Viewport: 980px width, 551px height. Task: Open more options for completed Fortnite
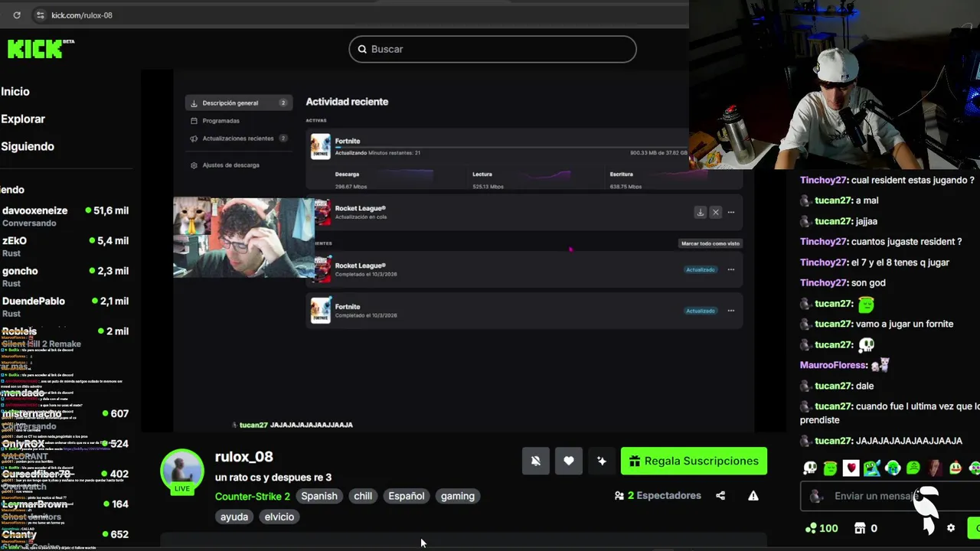click(x=731, y=311)
